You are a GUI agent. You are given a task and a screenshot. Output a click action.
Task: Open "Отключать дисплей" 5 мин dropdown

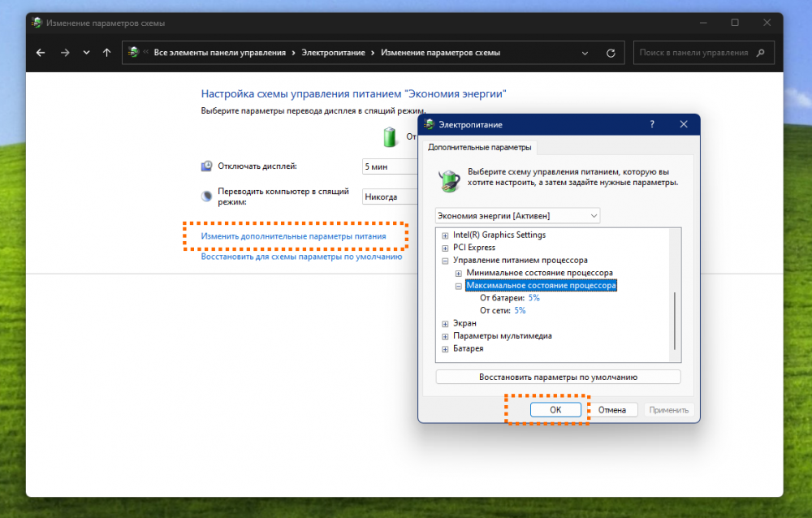(390, 166)
